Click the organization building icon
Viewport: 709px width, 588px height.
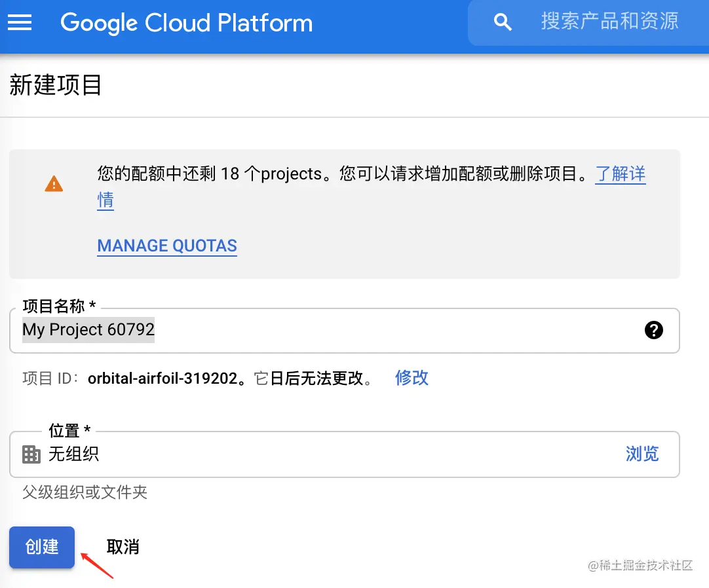pos(31,454)
